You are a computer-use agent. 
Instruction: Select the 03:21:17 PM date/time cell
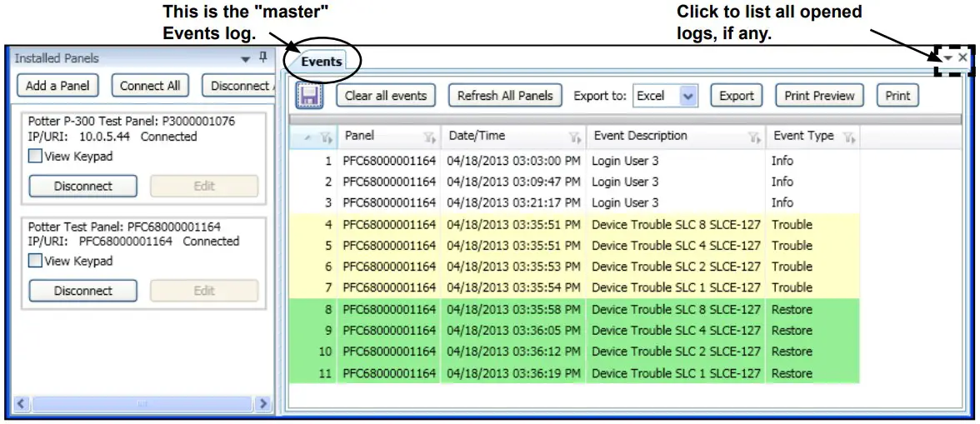point(513,203)
